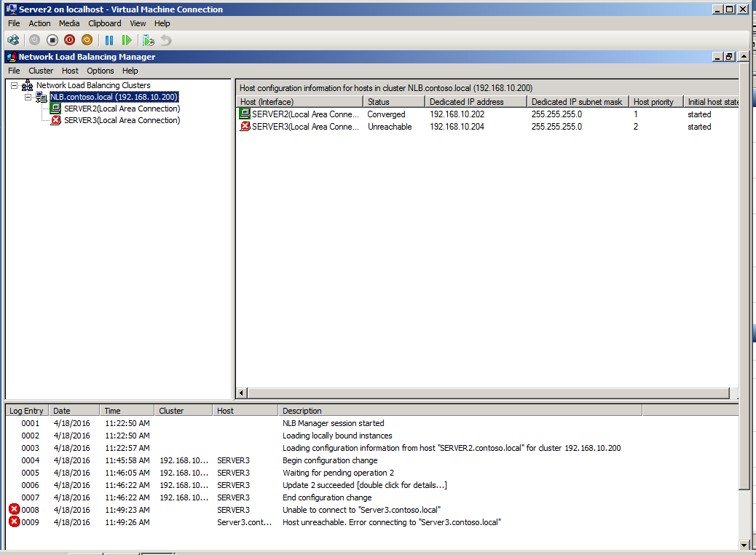
Task: Open the VM Connection File menu
Action: click(14, 23)
